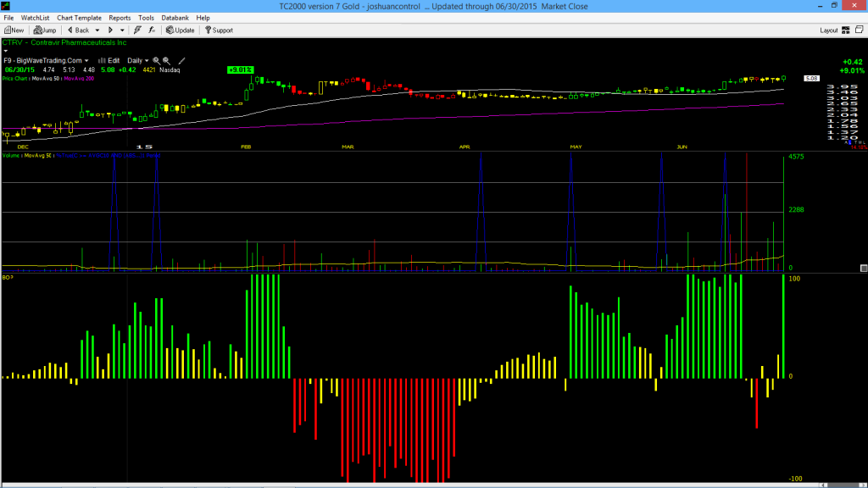Expand the forward history dropdown arrow
The image size is (868, 488).
122,30
